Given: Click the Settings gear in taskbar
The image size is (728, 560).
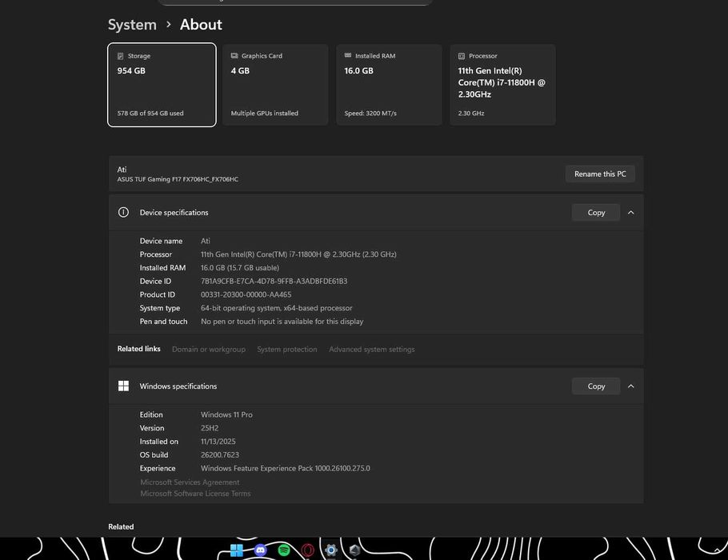Looking at the screenshot, I should 331,550.
